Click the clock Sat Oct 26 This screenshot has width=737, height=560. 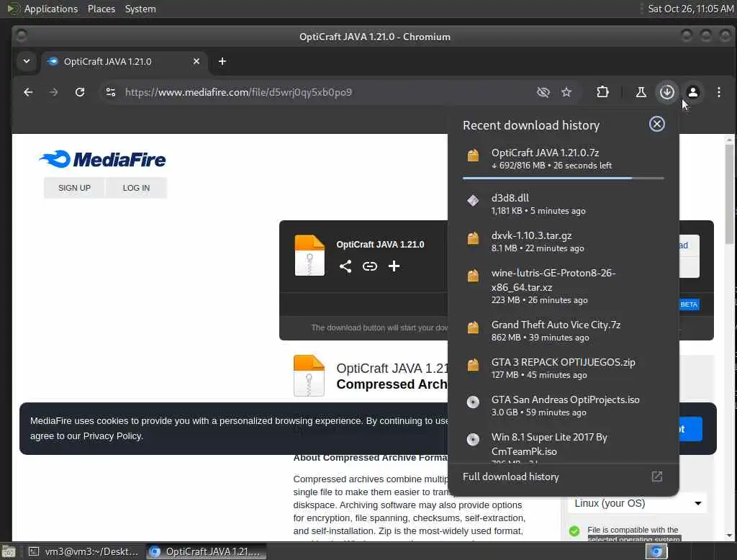pos(690,9)
